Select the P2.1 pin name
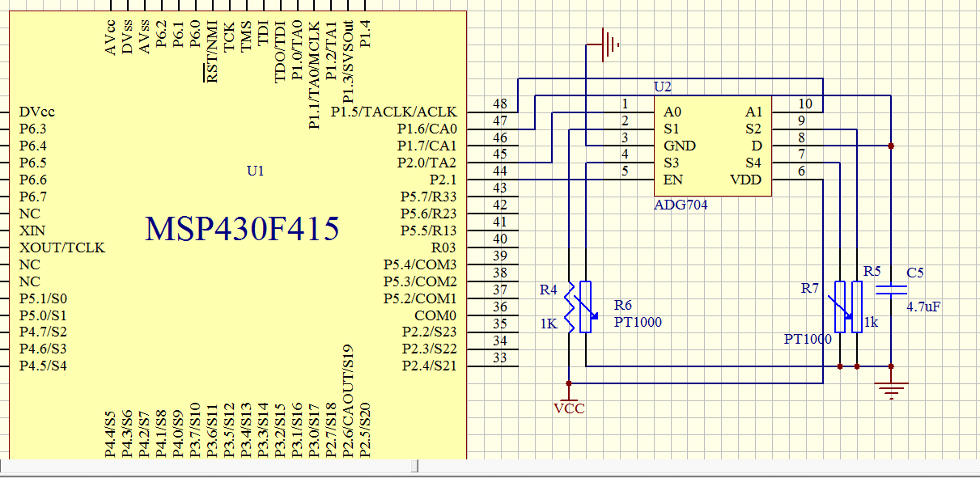Viewport: 980px width, 478px height. click(x=443, y=180)
